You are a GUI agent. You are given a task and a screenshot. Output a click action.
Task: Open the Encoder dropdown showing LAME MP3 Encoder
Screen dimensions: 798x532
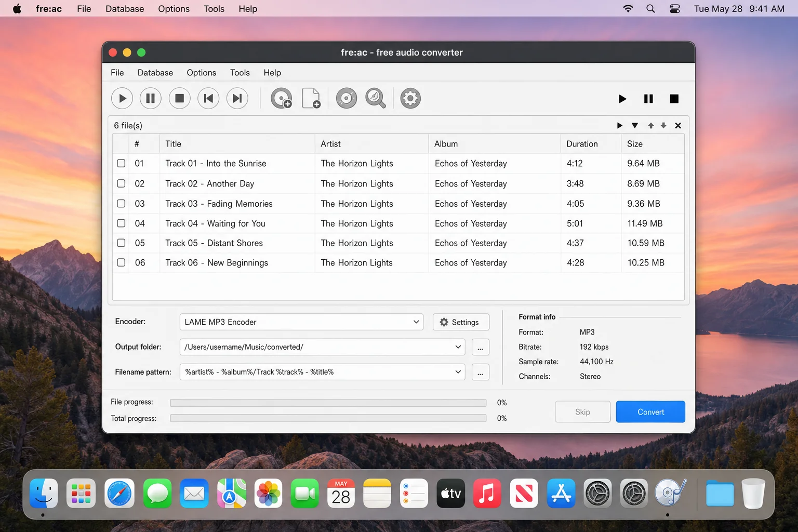point(301,322)
